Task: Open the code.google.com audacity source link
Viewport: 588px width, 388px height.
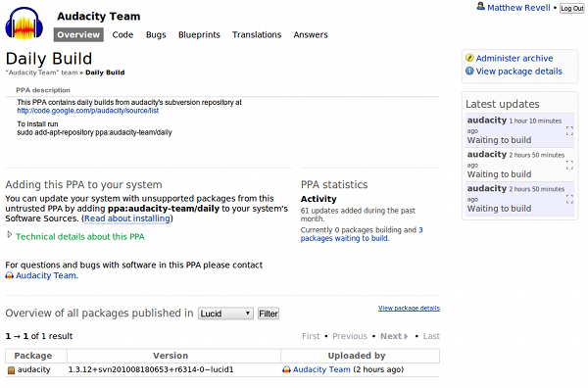Action: point(88,111)
